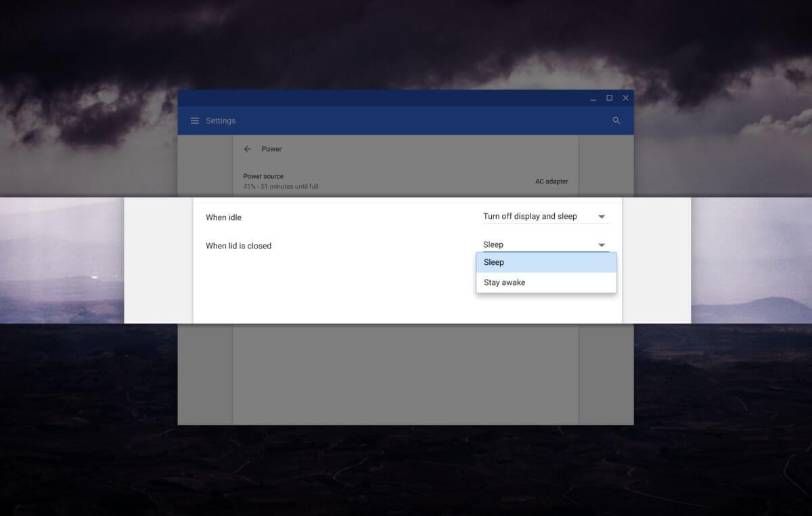Viewport: 812px width, 516px height.
Task: Click the 'Power source' label
Action: pyautogui.click(x=263, y=176)
